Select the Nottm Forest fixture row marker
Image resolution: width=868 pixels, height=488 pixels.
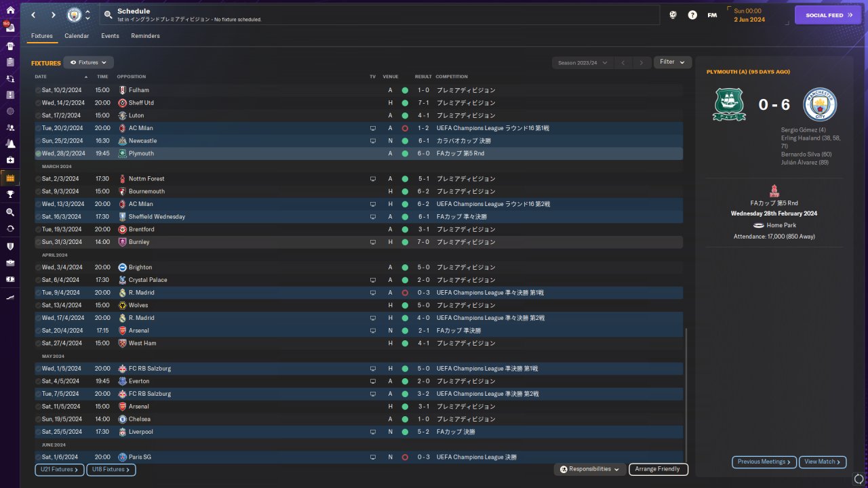pos(38,179)
